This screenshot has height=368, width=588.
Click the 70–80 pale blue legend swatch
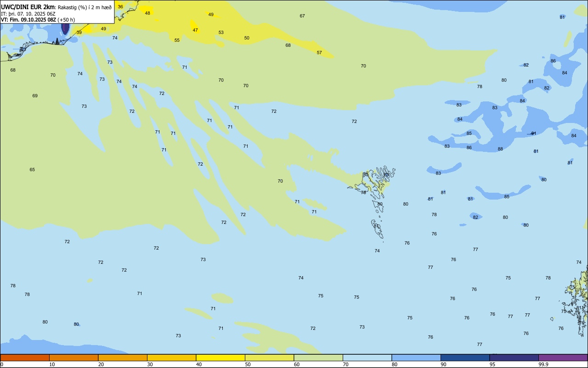pos(367,357)
